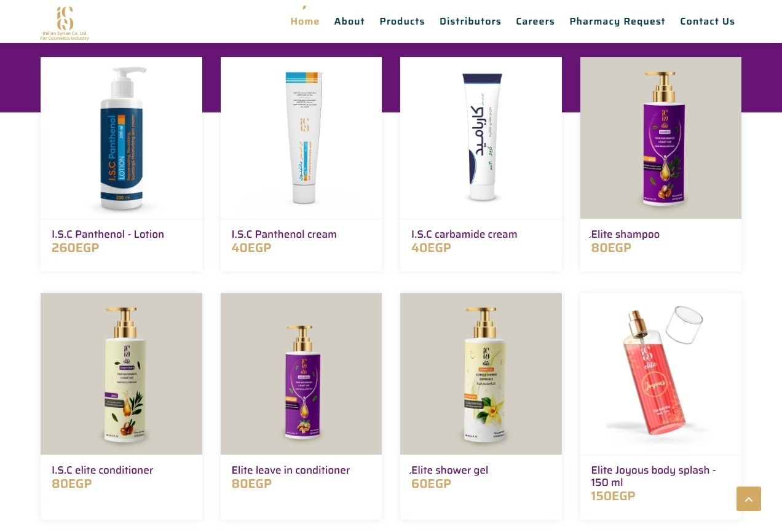Open the I.S.C carbamide cream title link

464,234
